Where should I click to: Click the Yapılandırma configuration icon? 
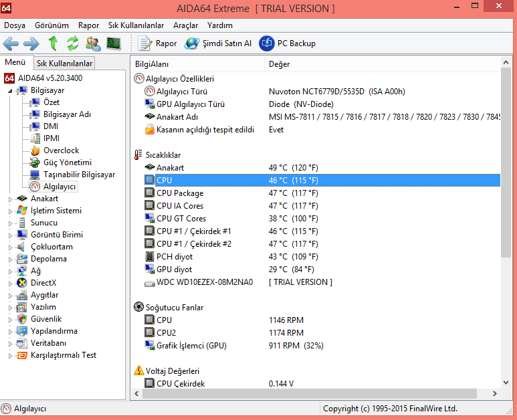tap(22, 331)
